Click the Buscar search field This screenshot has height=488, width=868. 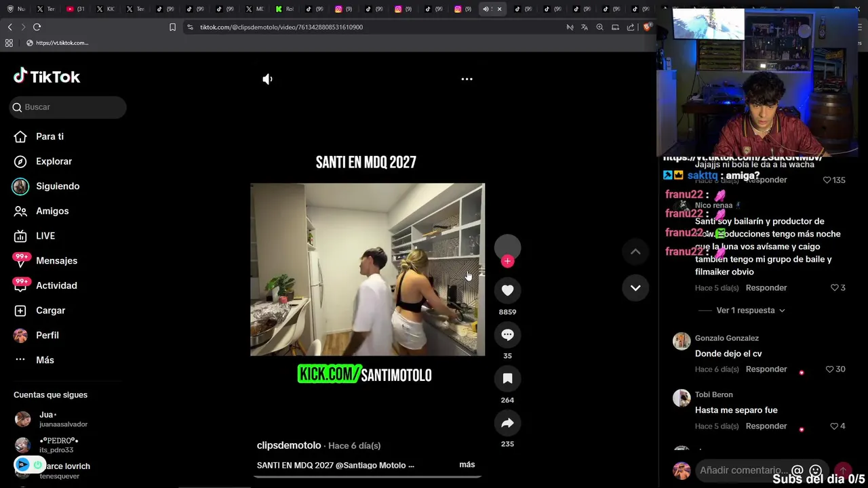[68, 107]
